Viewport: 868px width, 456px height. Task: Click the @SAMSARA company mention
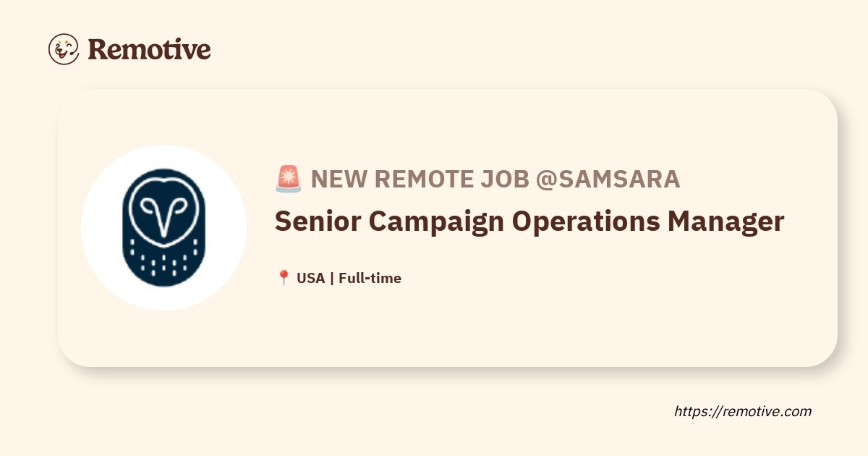pyautogui.click(x=608, y=179)
